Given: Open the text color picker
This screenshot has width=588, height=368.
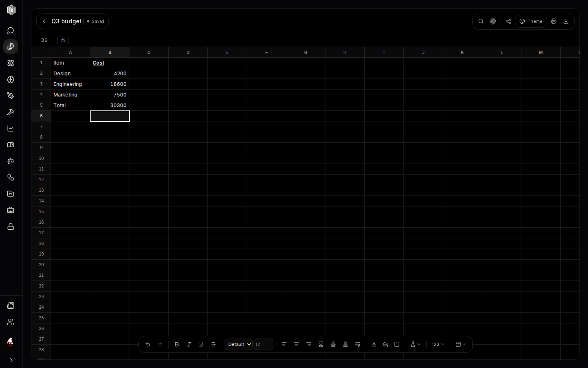Looking at the screenshot, I should [x=374, y=345].
